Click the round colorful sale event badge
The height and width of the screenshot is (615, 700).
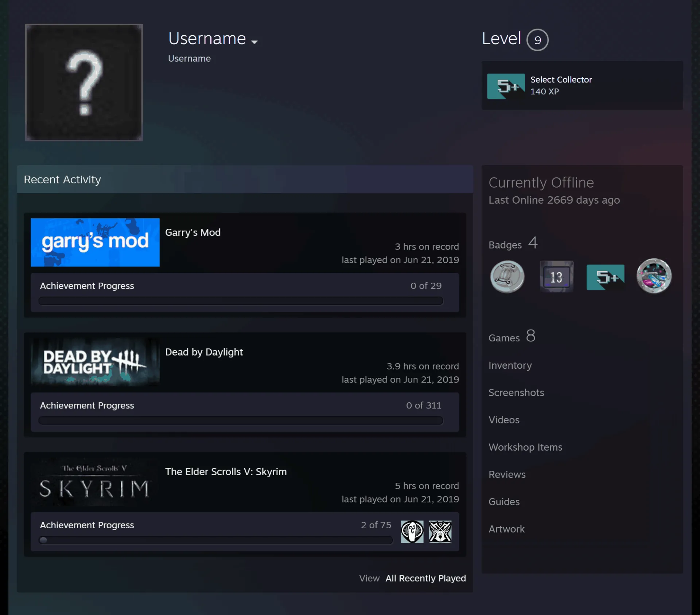[654, 276]
